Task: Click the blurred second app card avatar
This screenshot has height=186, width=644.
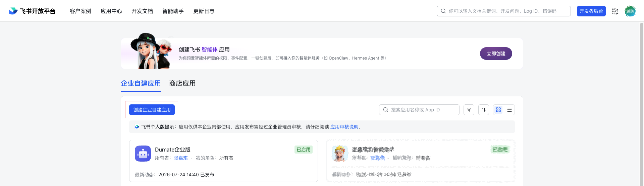Action: (x=340, y=154)
